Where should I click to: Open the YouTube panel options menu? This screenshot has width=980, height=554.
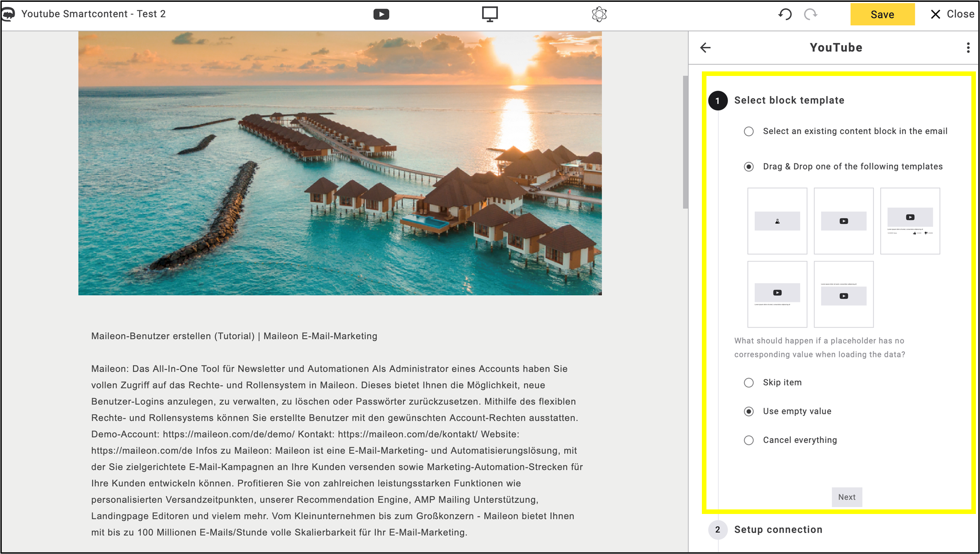(x=968, y=47)
